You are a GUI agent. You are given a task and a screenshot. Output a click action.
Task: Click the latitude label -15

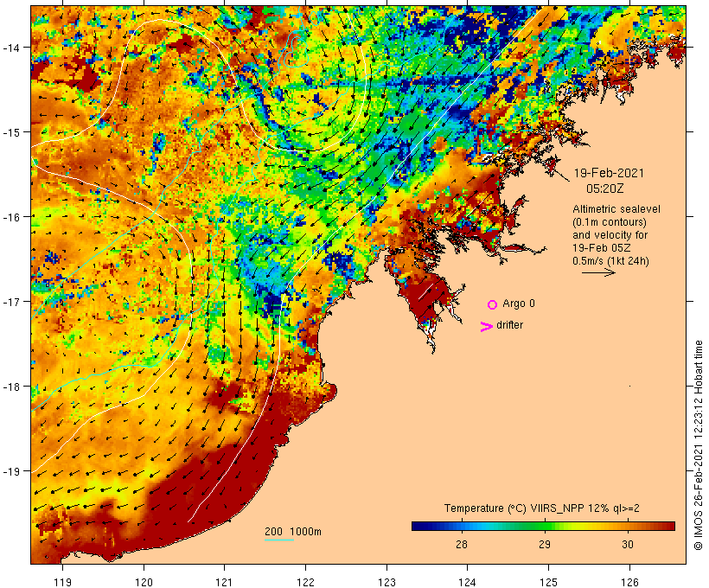pyautogui.click(x=10, y=132)
